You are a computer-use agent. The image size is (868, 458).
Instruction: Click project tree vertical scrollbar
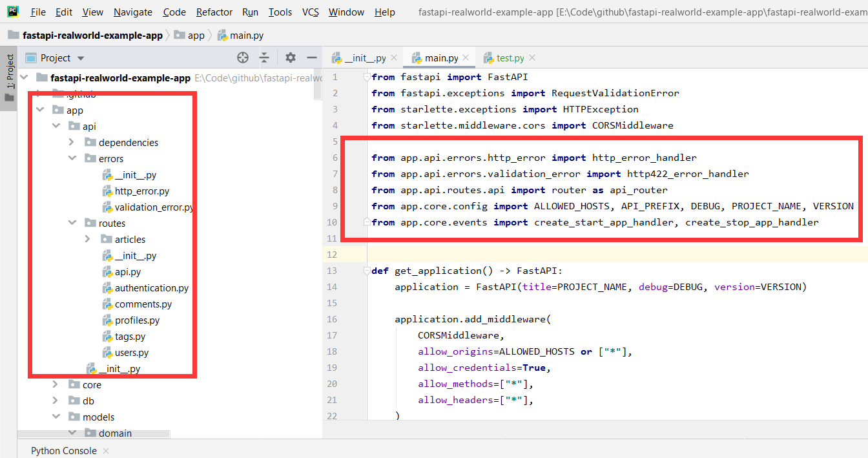tap(318, 85)
